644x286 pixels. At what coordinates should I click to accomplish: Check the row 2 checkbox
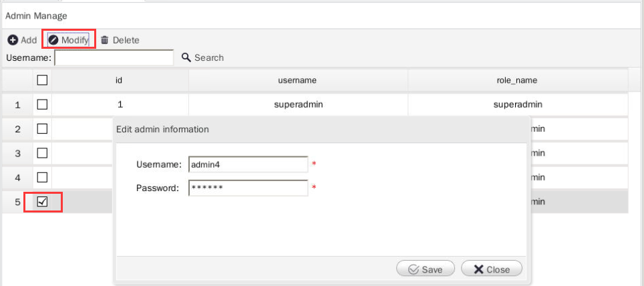click(42, 128)
